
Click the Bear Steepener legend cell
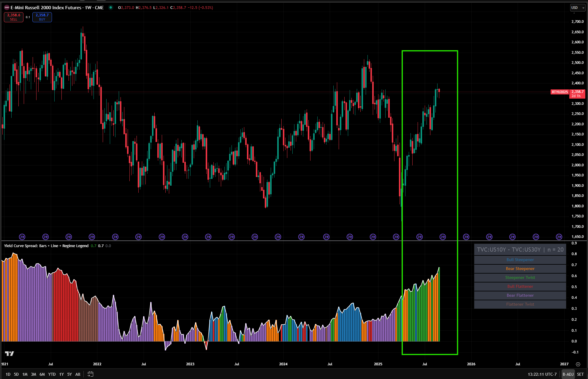(520, 269)
